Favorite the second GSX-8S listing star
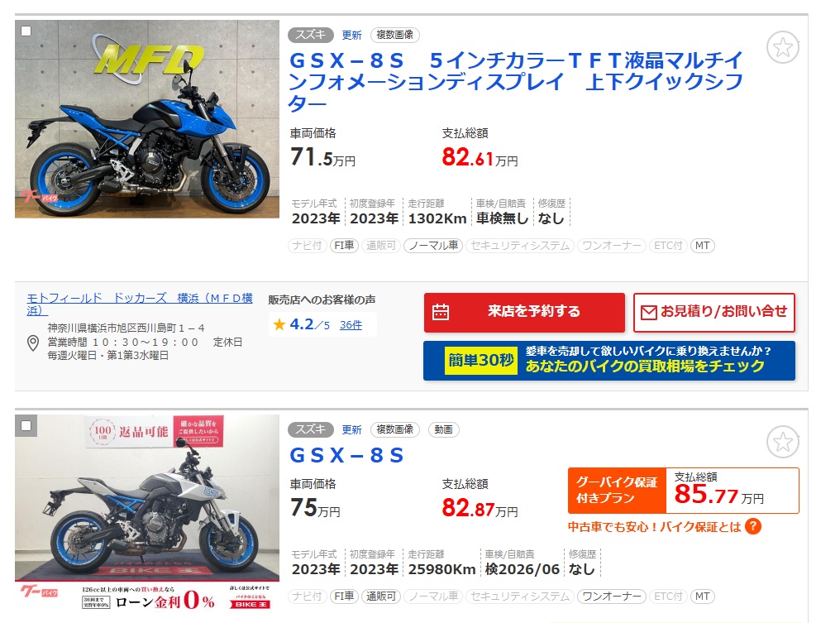This screenshot has height=623, width=840. pyautogui.click(x=783, y=442)
